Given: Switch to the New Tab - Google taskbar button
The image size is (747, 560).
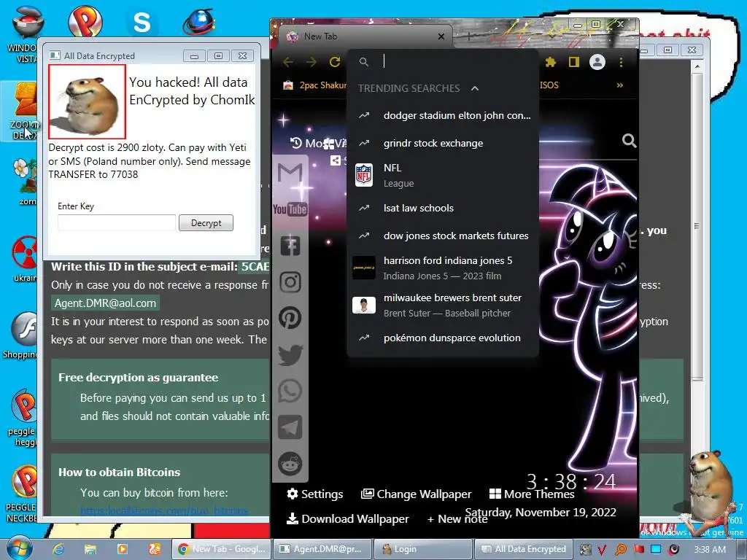Looking at the screenshot, I should pos(221,549).
